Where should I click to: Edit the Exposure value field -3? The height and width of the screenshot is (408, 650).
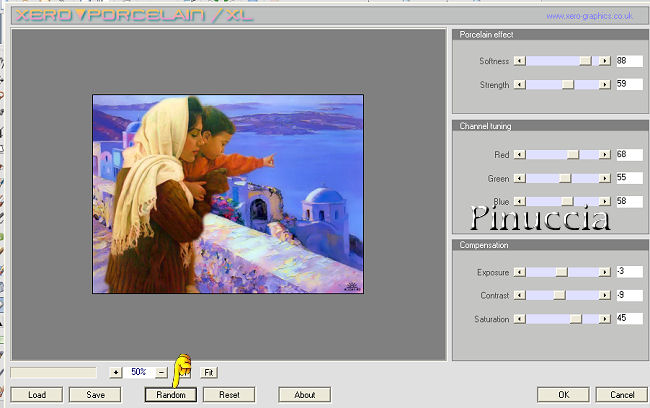tap(629, 272)
